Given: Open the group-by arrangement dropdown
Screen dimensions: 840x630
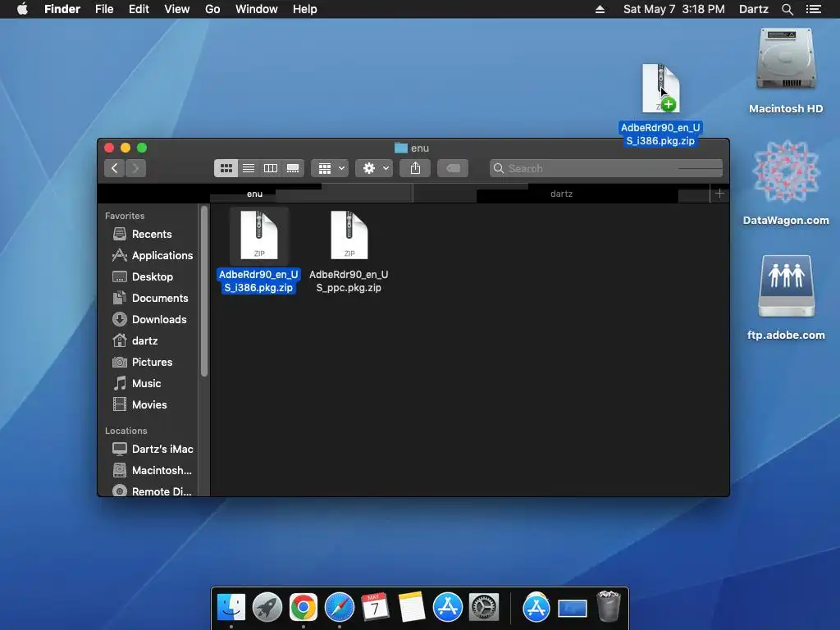Looking at the screenshot, I should [330, 168].
